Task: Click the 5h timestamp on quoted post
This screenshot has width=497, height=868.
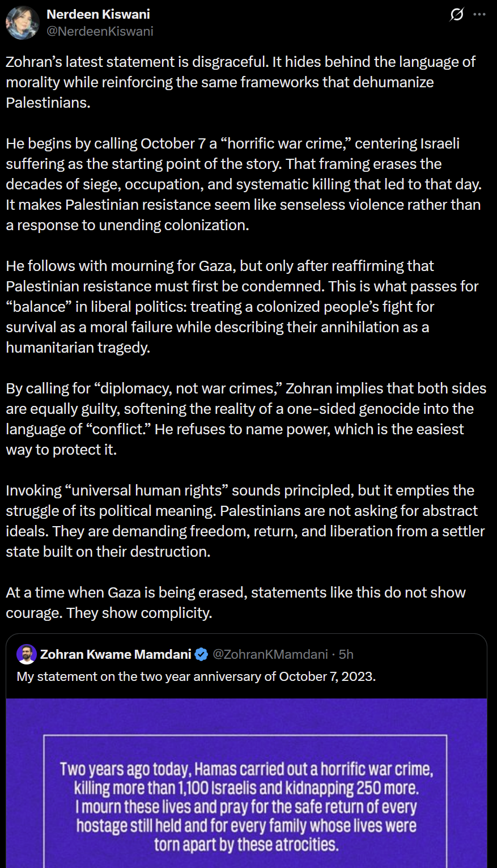Action: pyautogui.click(x=346, y=654)
